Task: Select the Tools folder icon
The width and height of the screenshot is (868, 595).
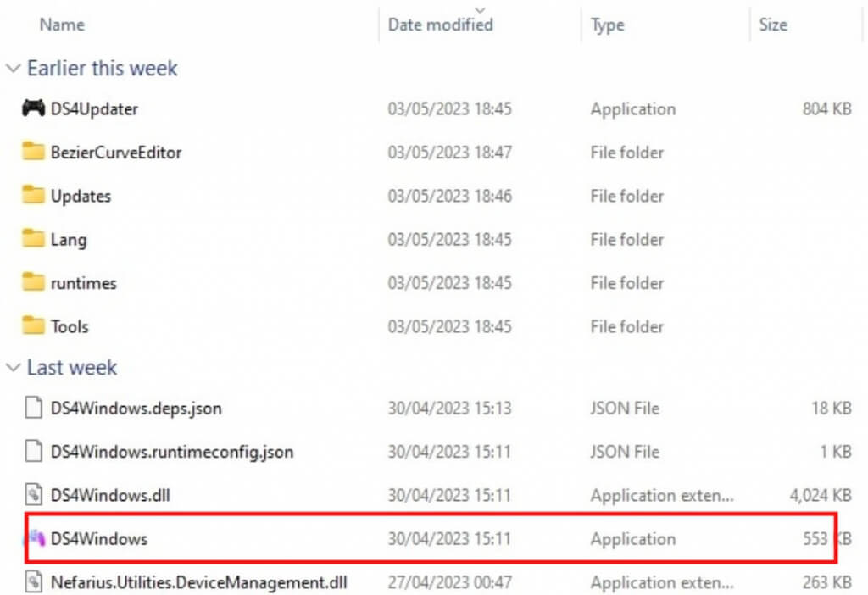Action: pyautogui.click(x=33, y=326)
